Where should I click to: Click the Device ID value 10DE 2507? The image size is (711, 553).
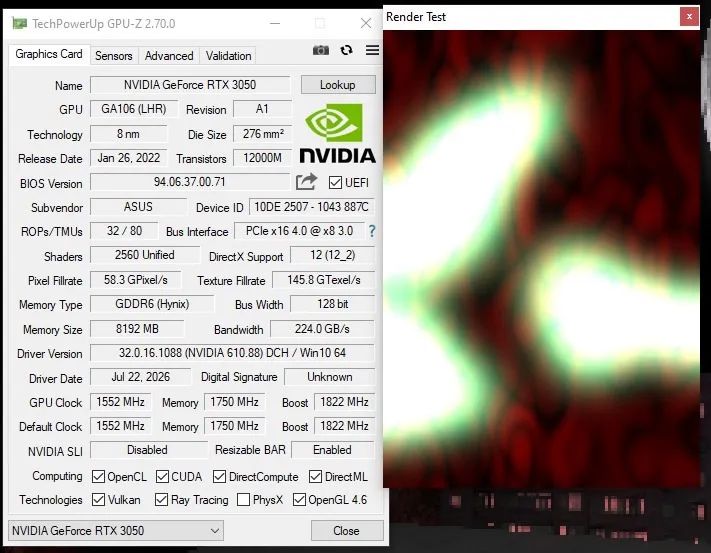(x=312, y=207)
